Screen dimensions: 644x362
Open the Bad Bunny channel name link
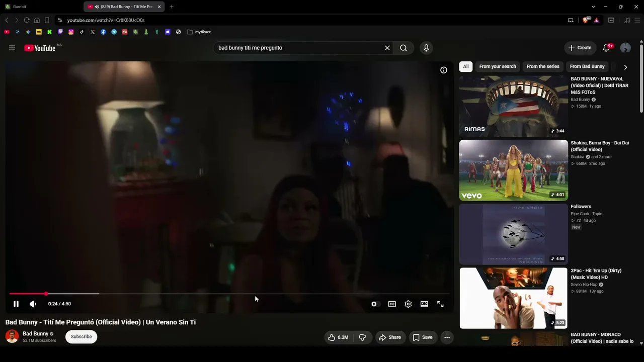(35, 334)
